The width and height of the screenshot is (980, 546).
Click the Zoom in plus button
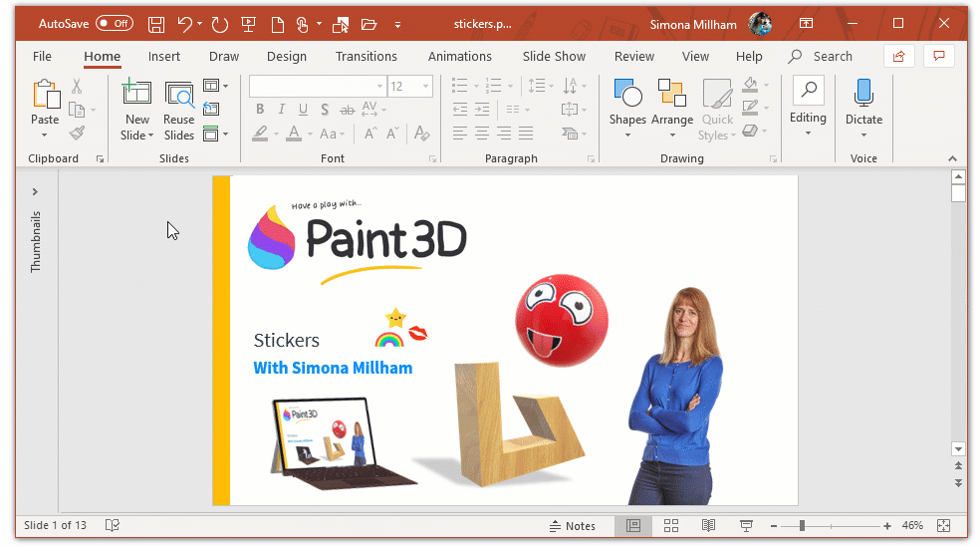point(886,526)
